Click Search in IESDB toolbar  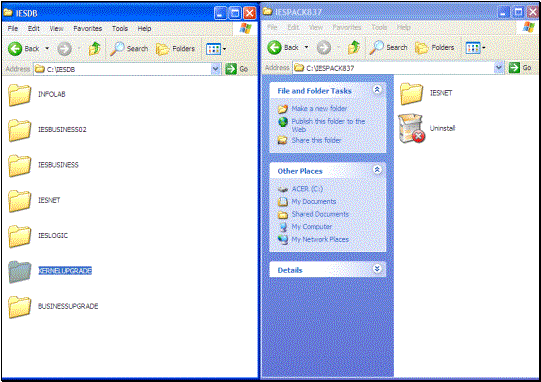click(x=129, y=49)
